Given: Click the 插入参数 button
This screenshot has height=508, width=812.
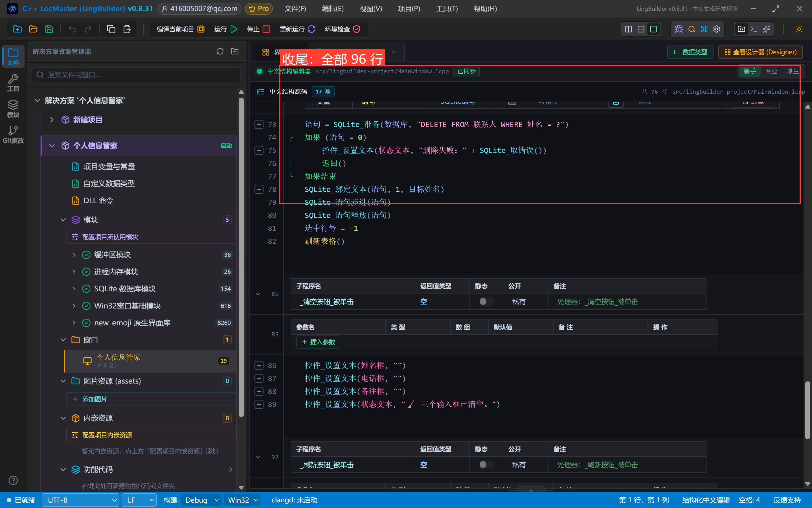Looking at the screenshot, I should coord(318,342).
